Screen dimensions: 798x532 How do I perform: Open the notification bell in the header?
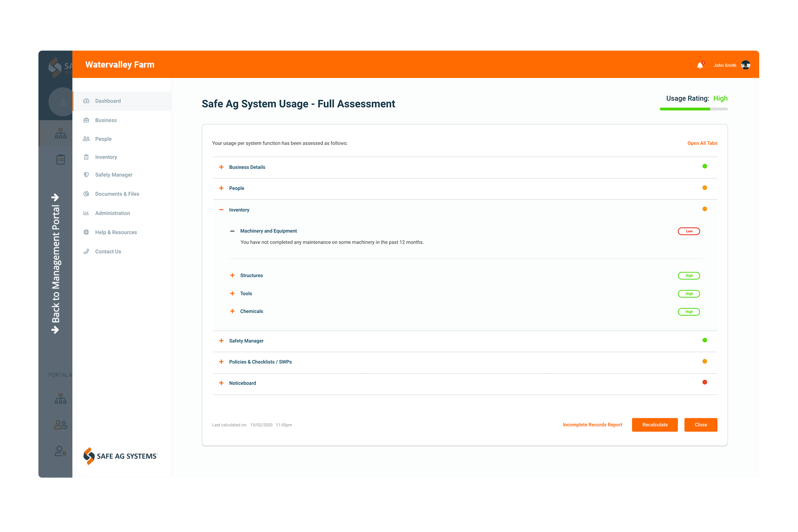pyautogui.click(x=700, y=65)
